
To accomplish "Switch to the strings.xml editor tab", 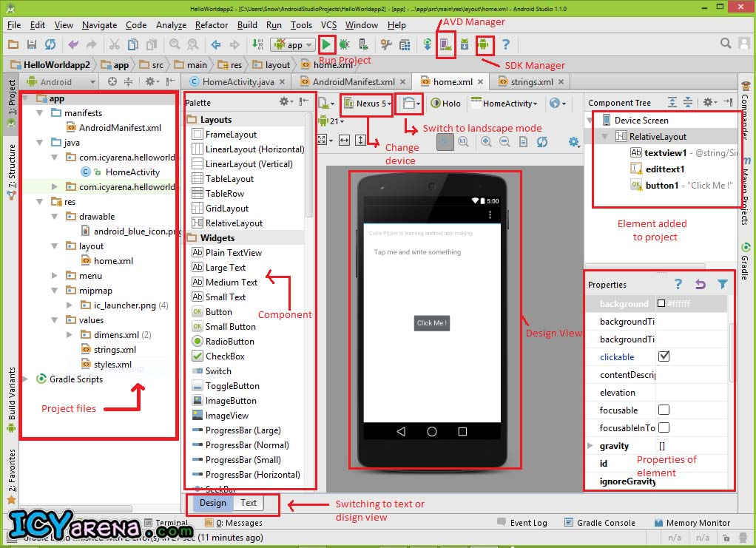I will 531,82.
